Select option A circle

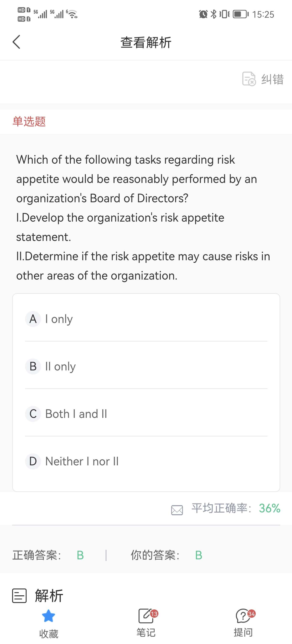point(33,319)
